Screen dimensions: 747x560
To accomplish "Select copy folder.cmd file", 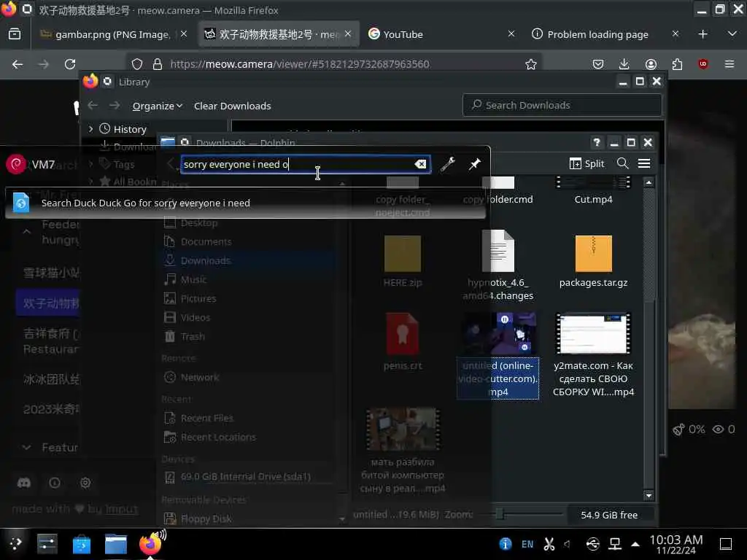I will click(498, 190).
